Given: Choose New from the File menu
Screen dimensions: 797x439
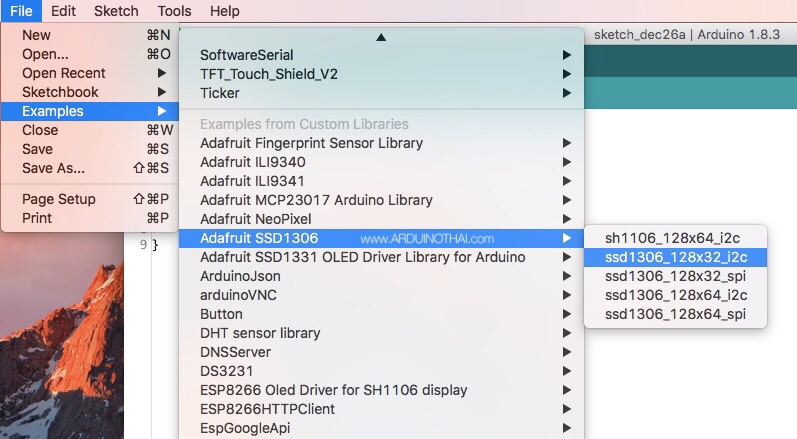Looking at the screenshot, I should (x=90, y=35).
